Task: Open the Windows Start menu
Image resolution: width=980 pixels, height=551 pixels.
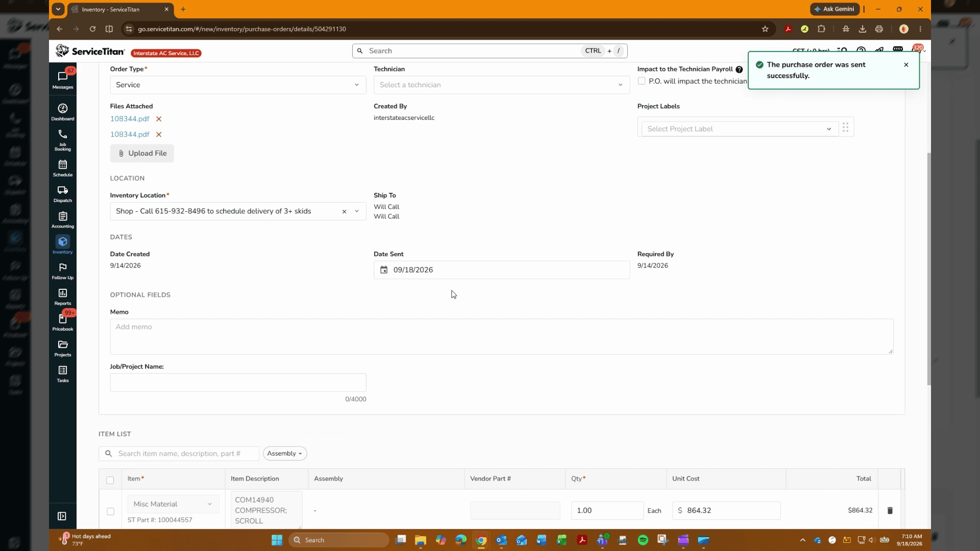Action: click(277, 540)
